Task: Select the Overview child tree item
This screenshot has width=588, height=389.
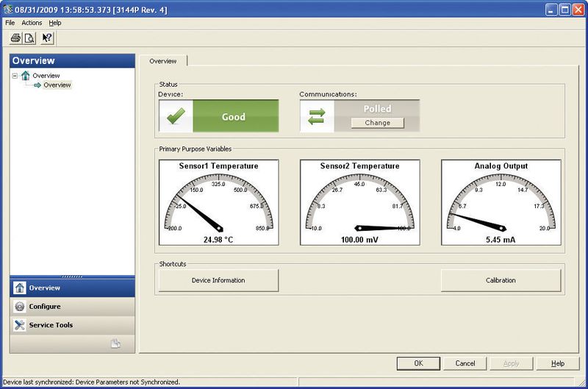Action: click(57, 85)
